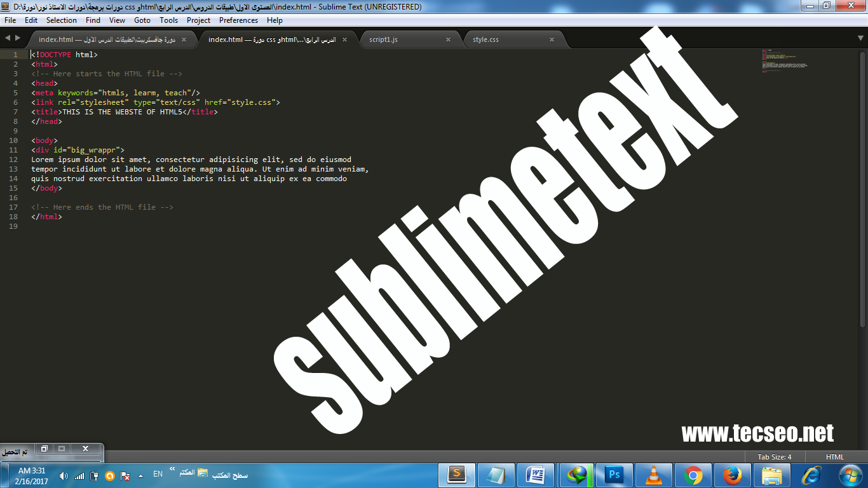Click the EN language indicator
The height and width of the screenshot is (488, 868).
pos(158,474)
